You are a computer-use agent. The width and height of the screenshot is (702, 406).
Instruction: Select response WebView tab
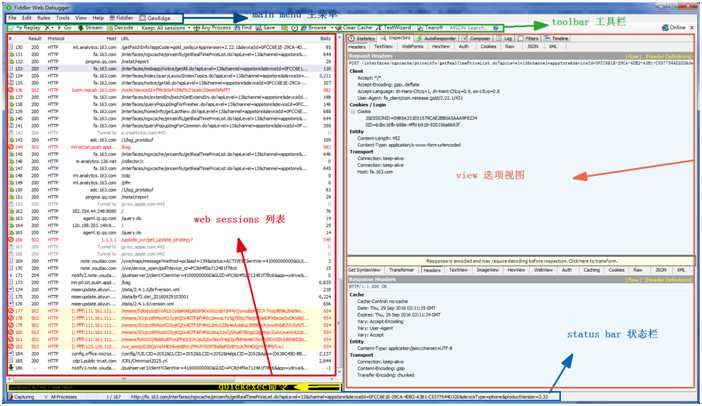[543, 270]
